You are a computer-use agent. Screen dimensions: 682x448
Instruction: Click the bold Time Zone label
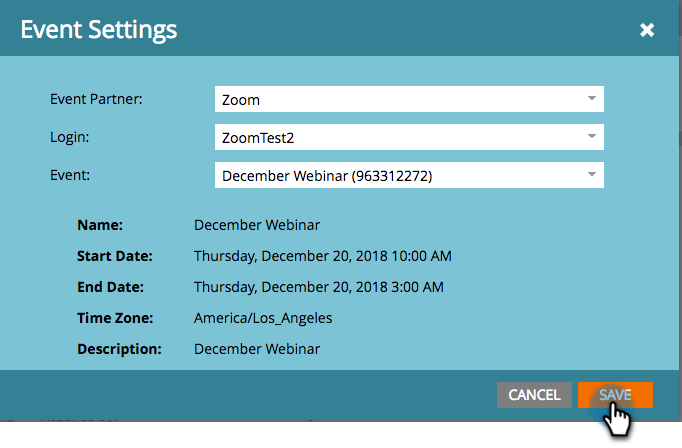point(115,318)
